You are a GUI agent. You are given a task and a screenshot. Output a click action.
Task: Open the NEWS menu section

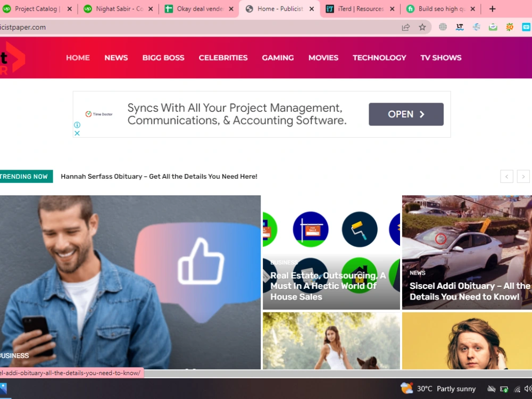(116, 57)
